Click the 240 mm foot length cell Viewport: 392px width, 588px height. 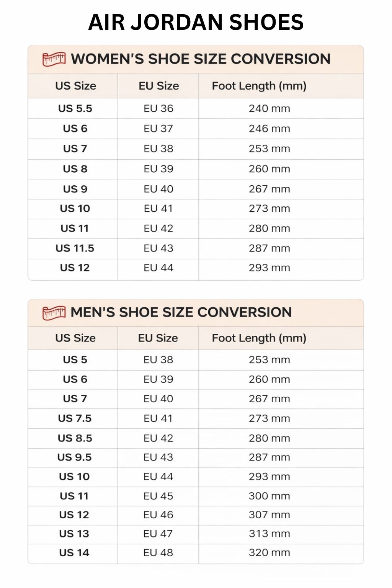pos(269,108)
